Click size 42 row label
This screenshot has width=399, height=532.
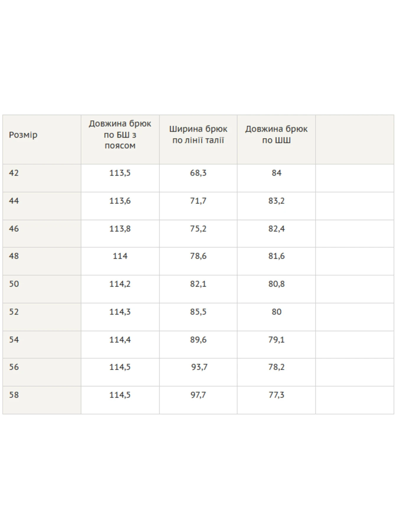point(14,173)
